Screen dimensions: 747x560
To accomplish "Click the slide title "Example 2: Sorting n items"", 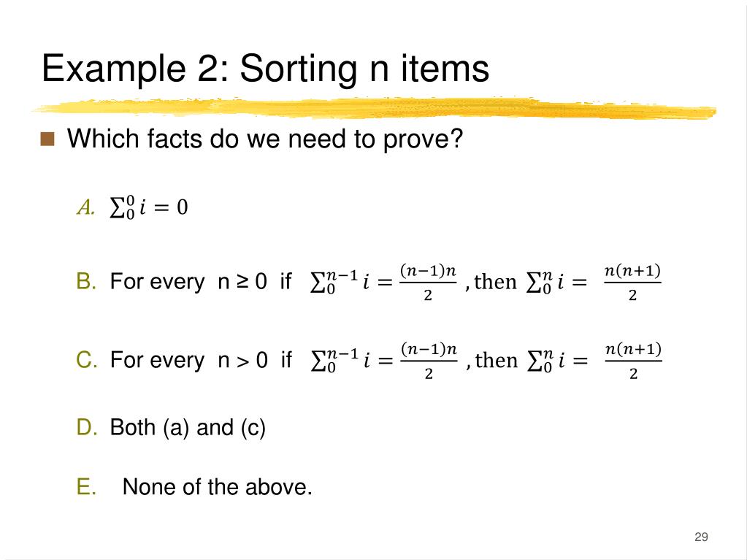I will point(265,69).
